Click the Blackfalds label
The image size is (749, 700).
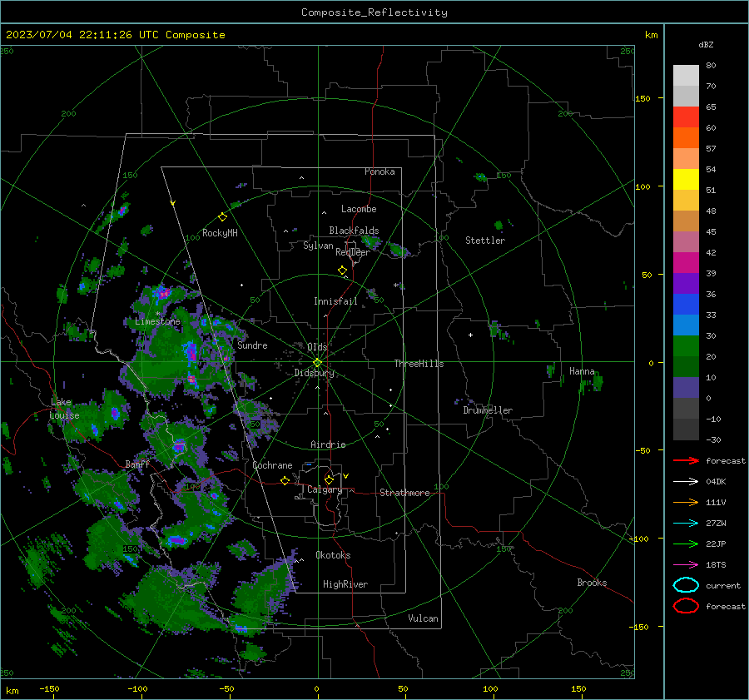pos(354,231)
